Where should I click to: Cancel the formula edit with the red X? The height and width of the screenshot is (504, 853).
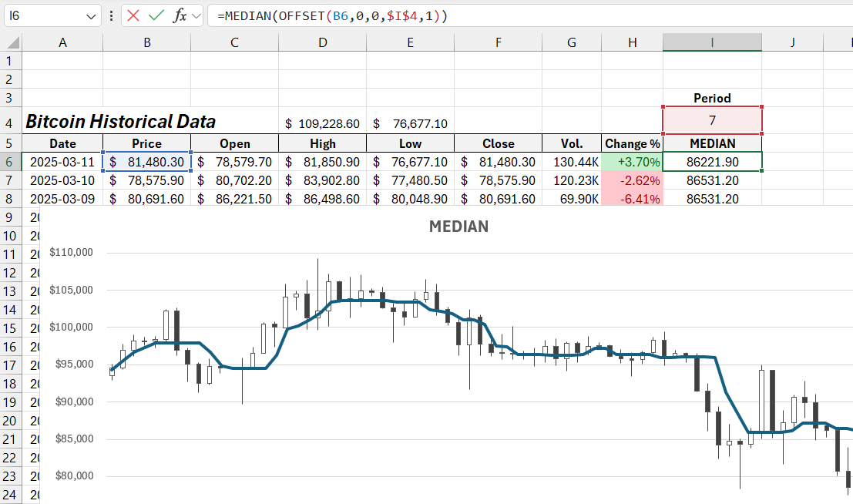[132, 15]
